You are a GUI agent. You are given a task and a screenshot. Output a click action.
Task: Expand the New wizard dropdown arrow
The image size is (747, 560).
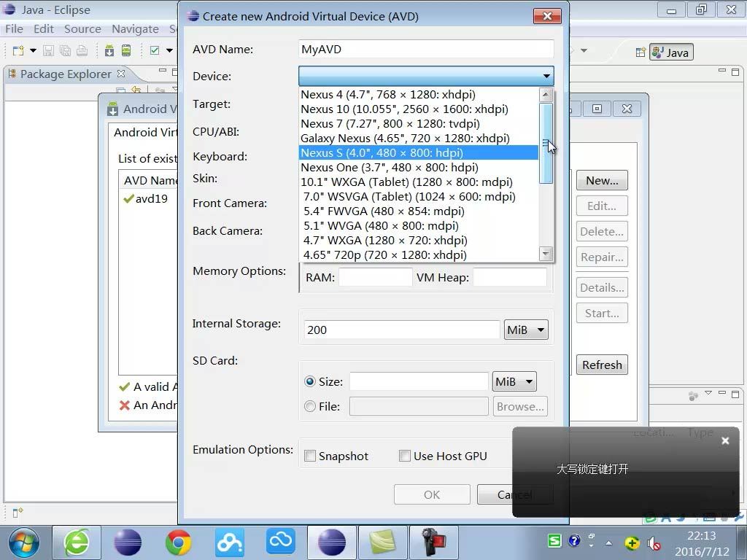[x=33, y=50]
